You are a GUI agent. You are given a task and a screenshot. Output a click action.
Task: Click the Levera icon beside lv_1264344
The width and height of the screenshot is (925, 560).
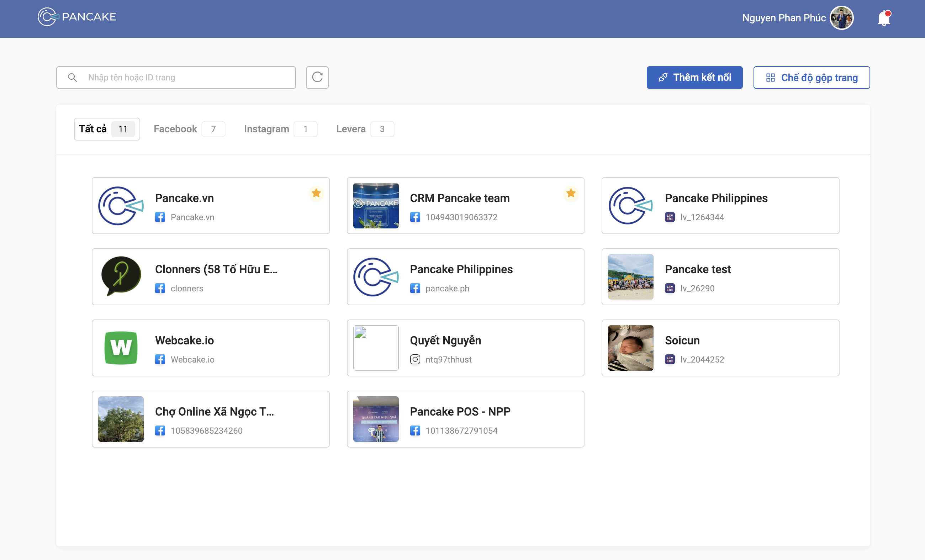click(669, 217)
